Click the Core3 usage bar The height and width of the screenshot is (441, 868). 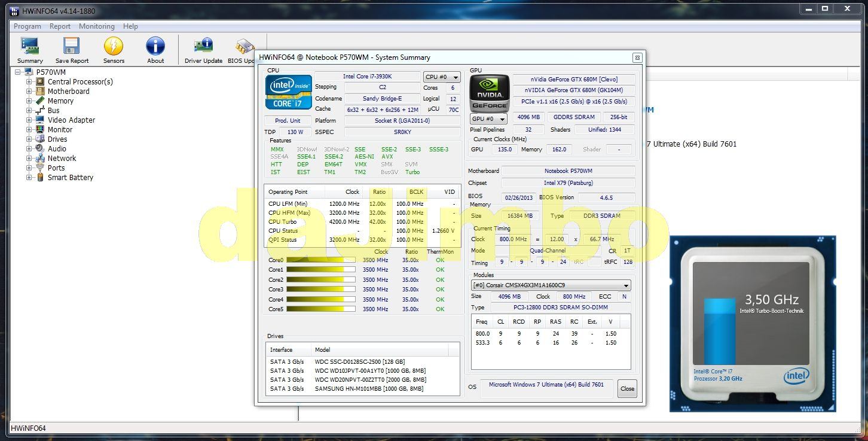321,290
